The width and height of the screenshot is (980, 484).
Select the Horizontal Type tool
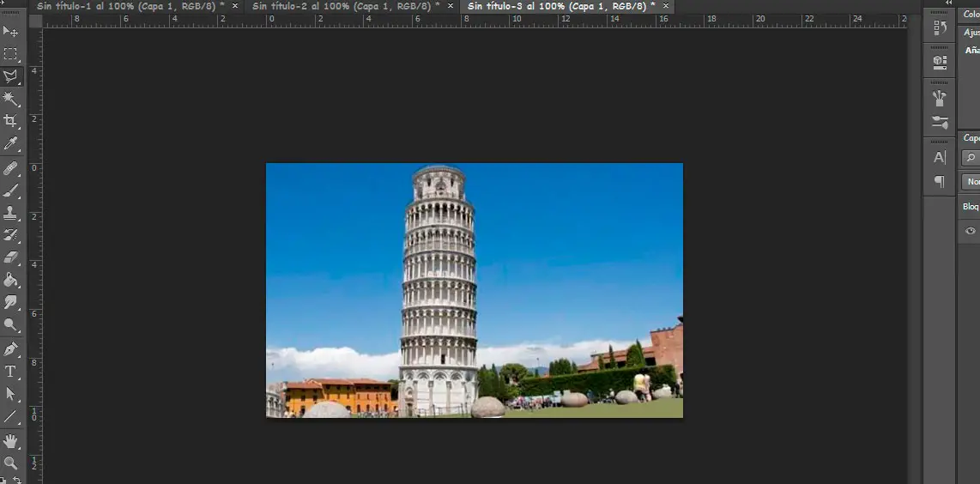click(x=10, y=372)
